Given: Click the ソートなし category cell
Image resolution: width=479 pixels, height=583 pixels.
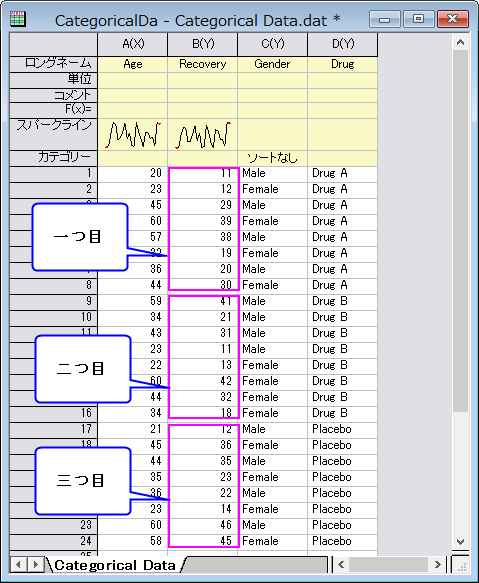Looking at the screenshot, I should tap(273, 158).
